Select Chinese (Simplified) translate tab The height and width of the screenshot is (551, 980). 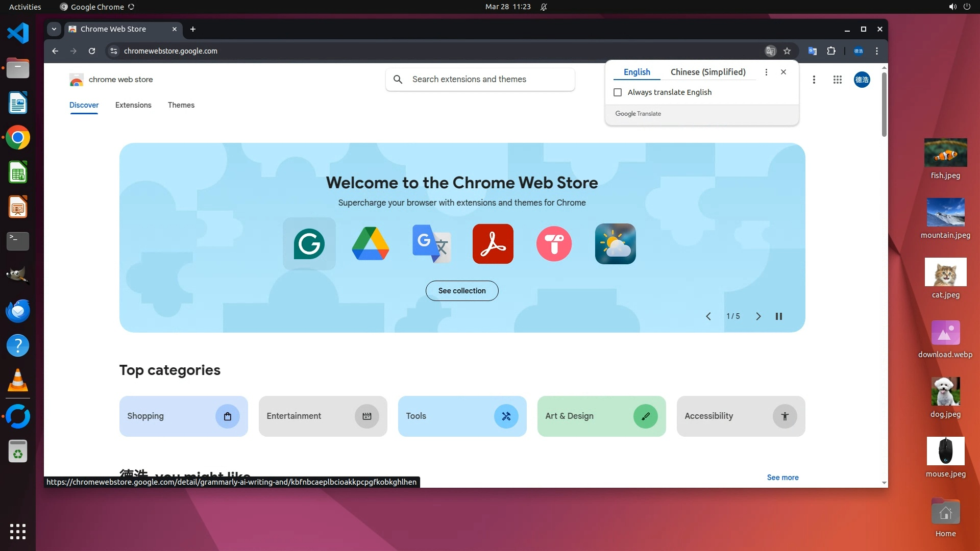point(708,72)
